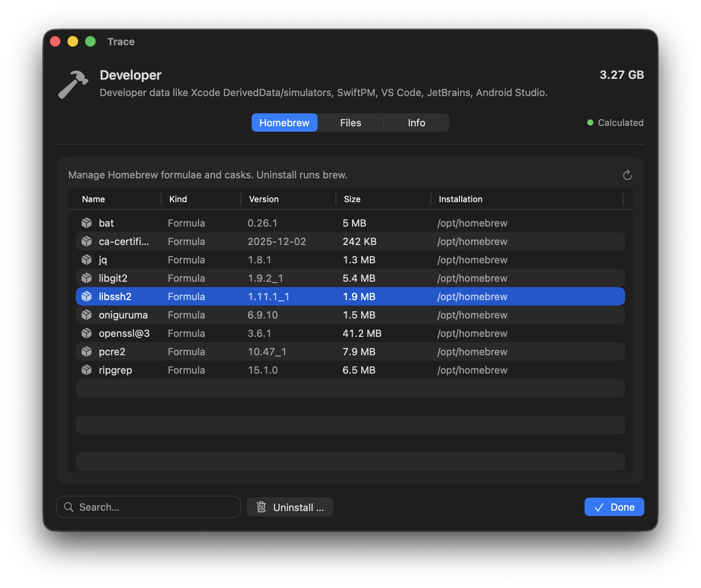Click the Developer hammer icon
The image size is (701, 588).
coord(73,84)
